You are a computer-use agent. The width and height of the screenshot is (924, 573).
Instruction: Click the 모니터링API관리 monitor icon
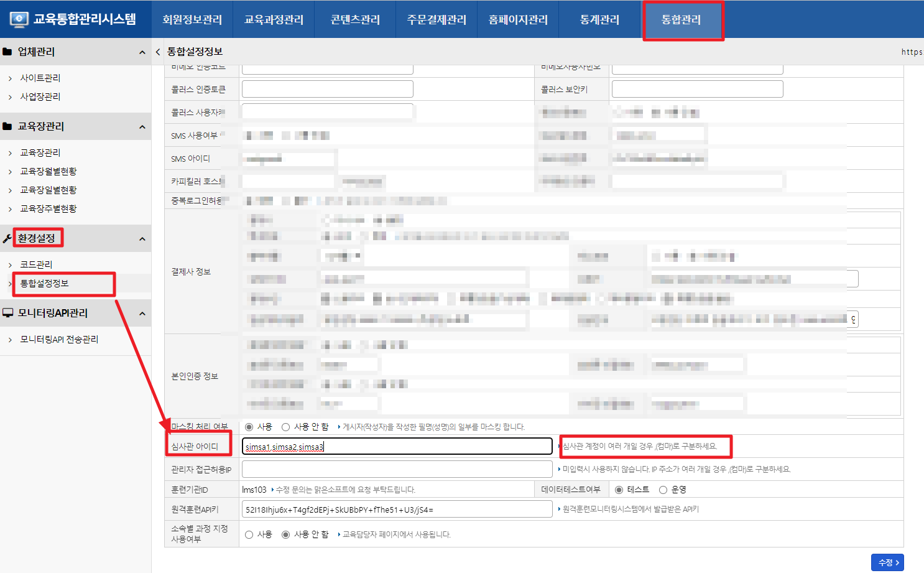(7, 314)
